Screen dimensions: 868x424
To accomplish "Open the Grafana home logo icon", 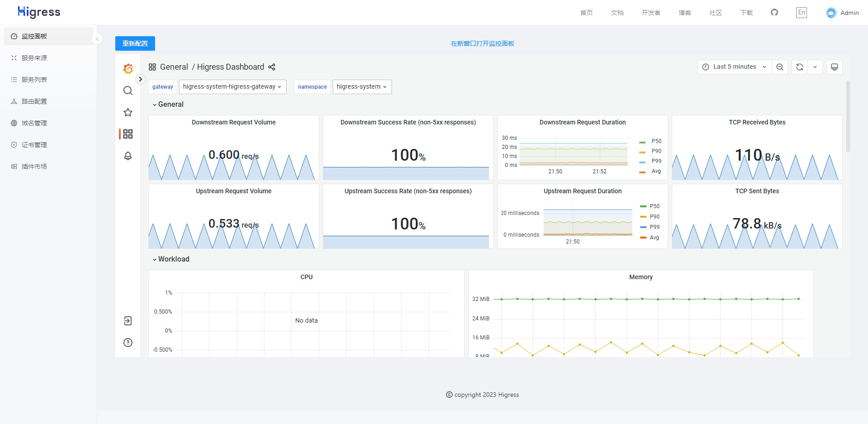I will click(x=128, y=69).
